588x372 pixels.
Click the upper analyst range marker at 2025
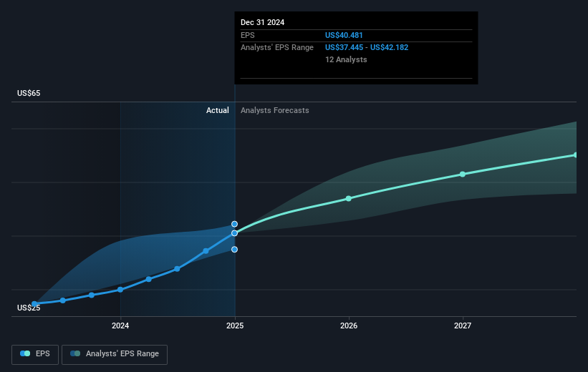[234, 224]
